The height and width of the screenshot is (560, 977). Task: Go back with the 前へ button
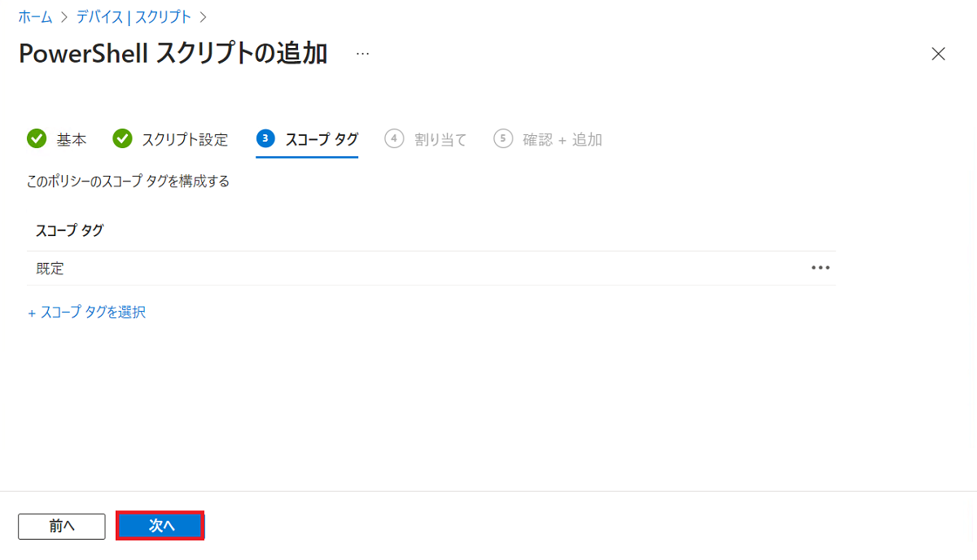coord(62,526)
